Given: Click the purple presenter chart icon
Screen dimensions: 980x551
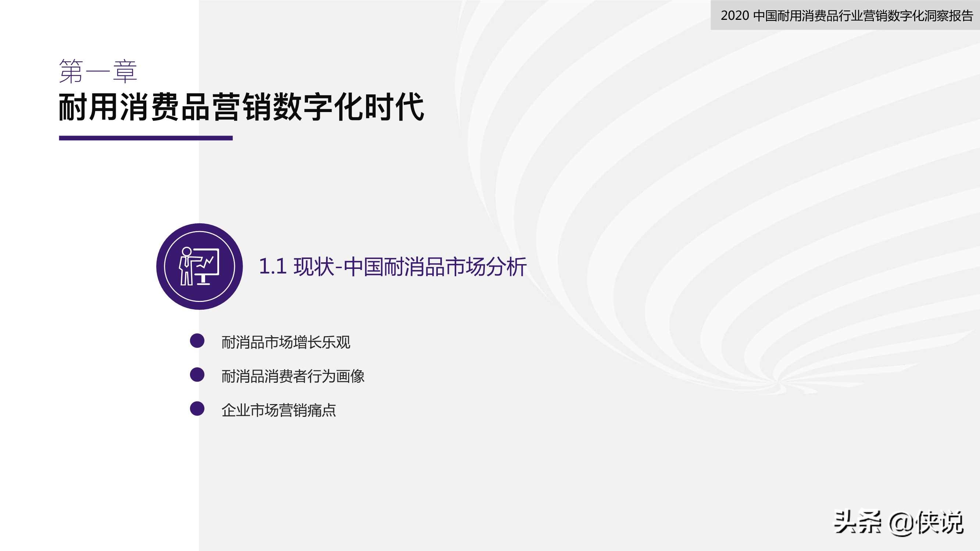Looking at the screenshot, I should (199, 266).
